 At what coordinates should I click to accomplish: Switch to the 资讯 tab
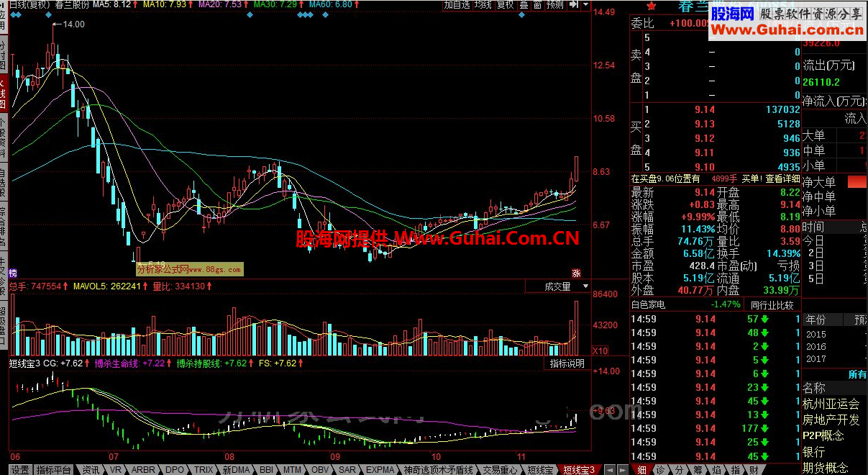90,470
